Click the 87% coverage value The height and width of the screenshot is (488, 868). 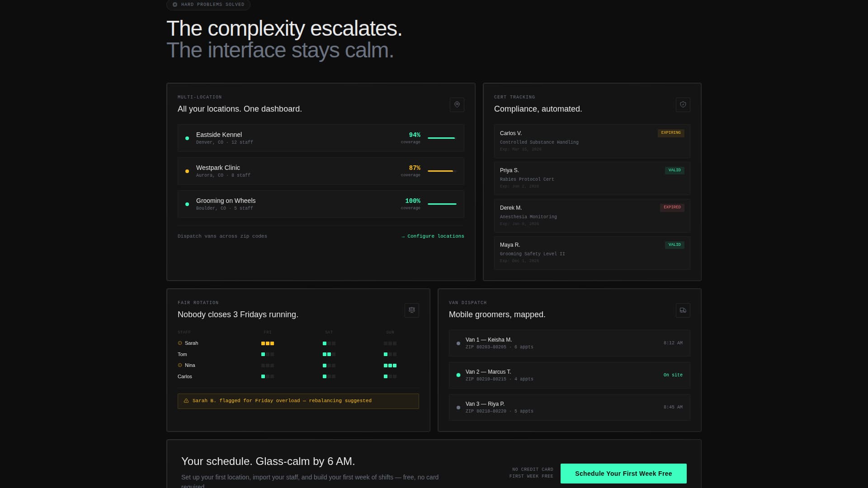click(x=415, y=168)
